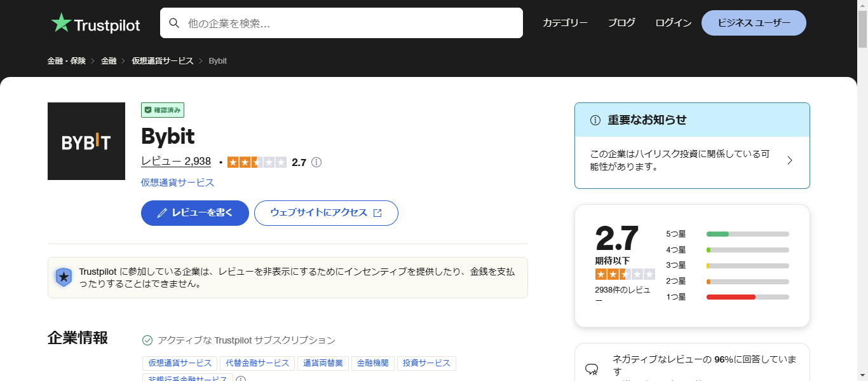Screen dimensions: 868x381
Task: Click the ログイン link
Action: click(x=673, y=22)
